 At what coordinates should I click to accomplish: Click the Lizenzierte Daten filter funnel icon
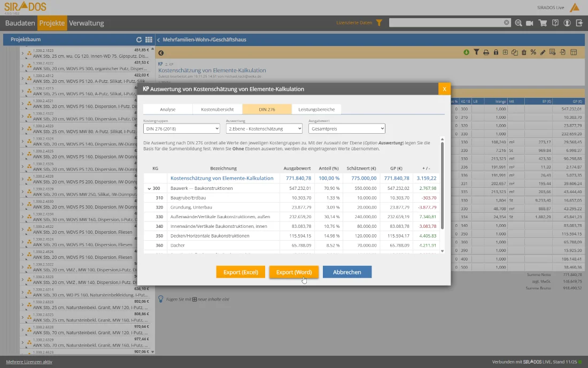coord(379,23)
